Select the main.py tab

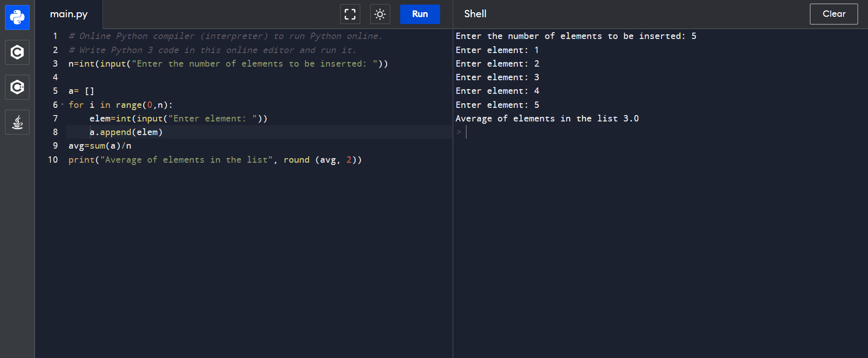coord(69,14)
